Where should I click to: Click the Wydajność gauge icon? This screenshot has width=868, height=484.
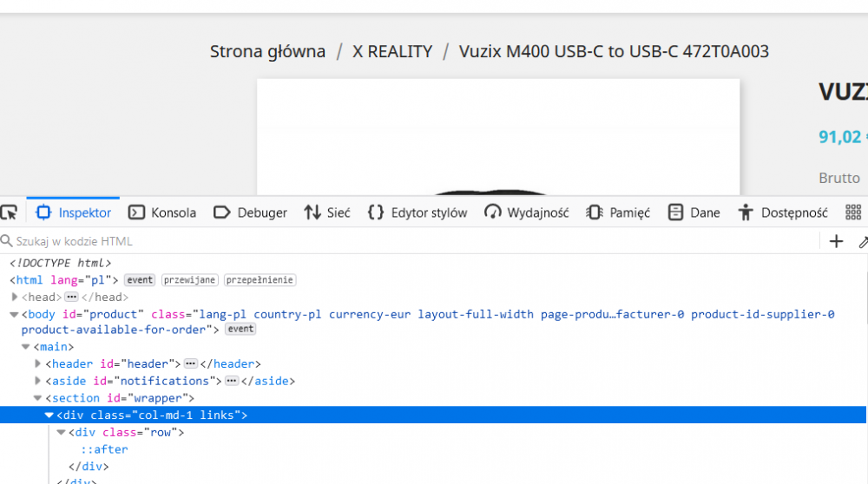pyautogui.click(x=492, y=213)
